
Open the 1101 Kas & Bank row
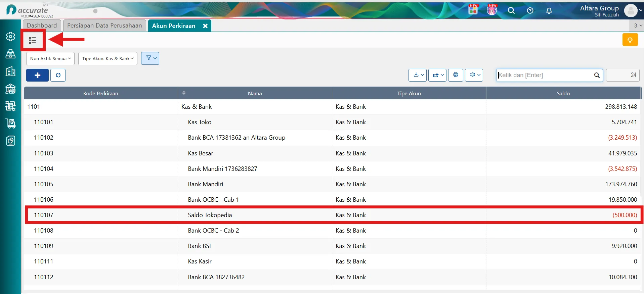tap(332, 107)
